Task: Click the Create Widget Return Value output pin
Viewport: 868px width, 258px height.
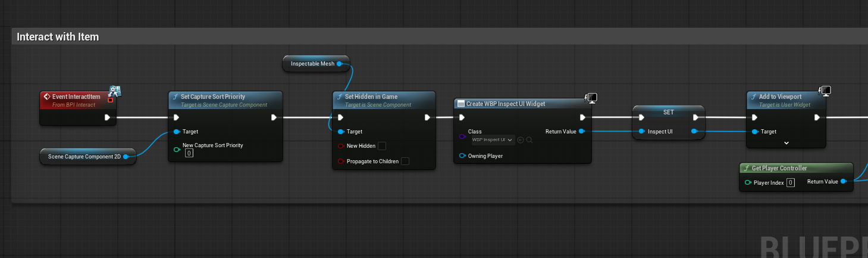Action: tap(582, 132)
